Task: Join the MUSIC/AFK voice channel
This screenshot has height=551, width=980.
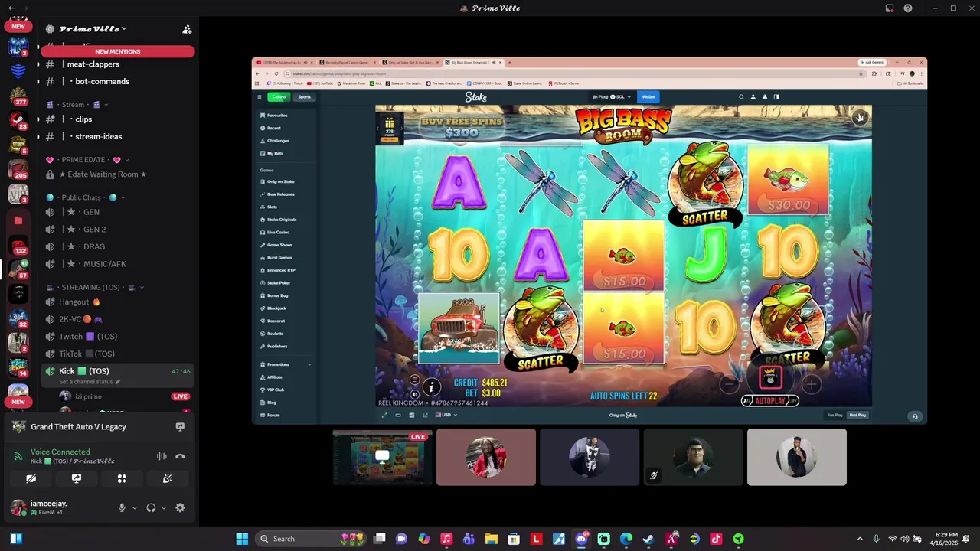Action: [103, 264]
